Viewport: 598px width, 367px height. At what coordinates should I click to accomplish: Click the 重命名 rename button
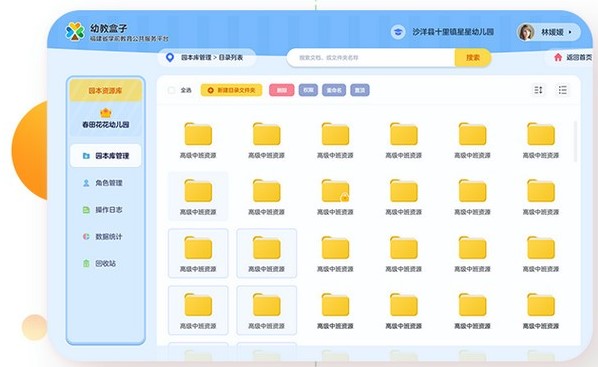334,90
